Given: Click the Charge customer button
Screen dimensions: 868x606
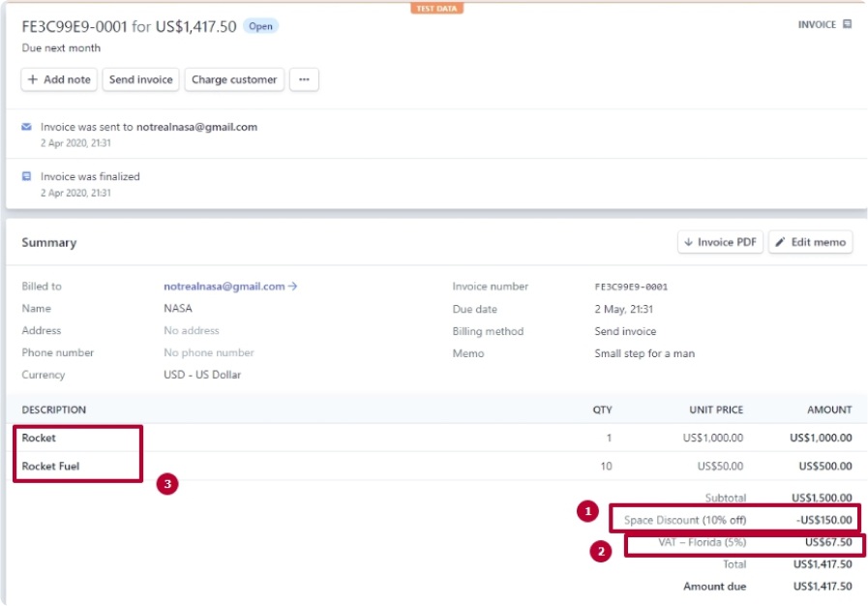Looking at the screenshot, I should [x=232, y=79].
